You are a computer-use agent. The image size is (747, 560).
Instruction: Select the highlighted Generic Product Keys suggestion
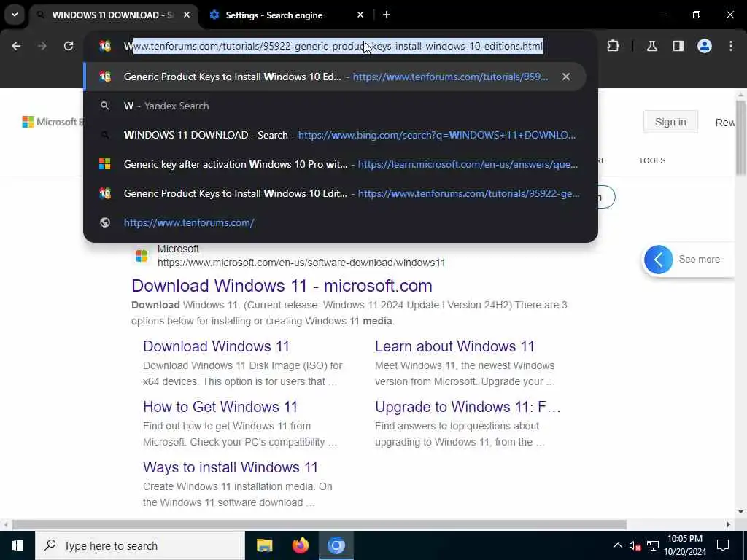coord(334,77)
